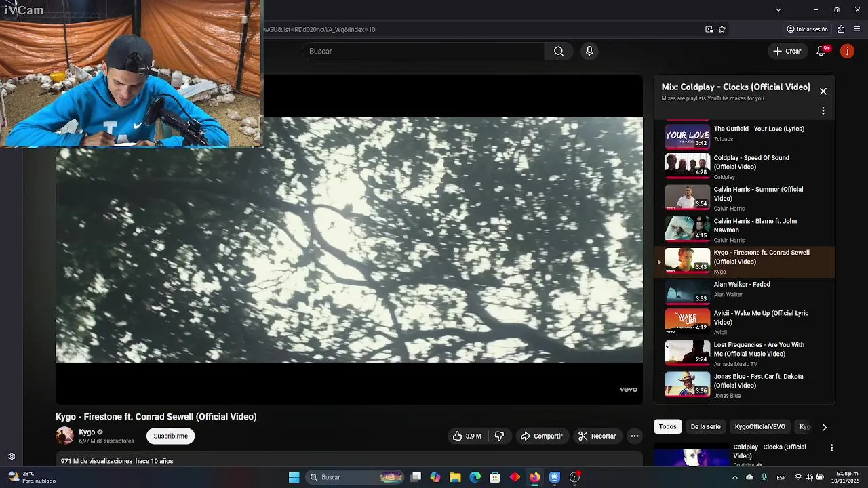Viewport: 868px width, 488px height.
Task: Show hidden icons in system tray chevron
Action: coord(734,477)
